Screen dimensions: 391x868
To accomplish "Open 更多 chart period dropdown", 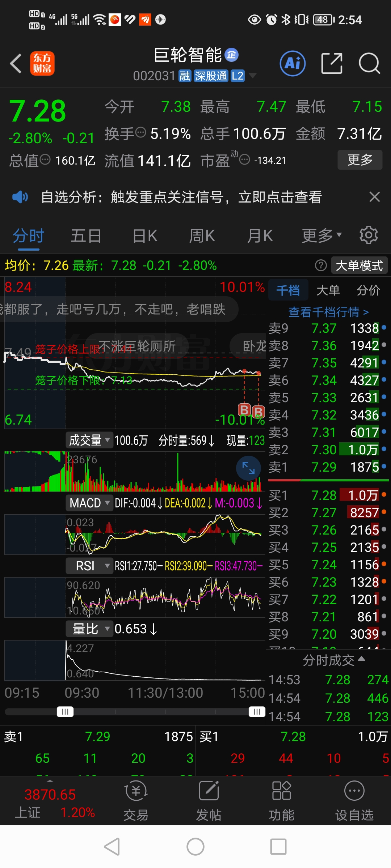I will 322,235.
